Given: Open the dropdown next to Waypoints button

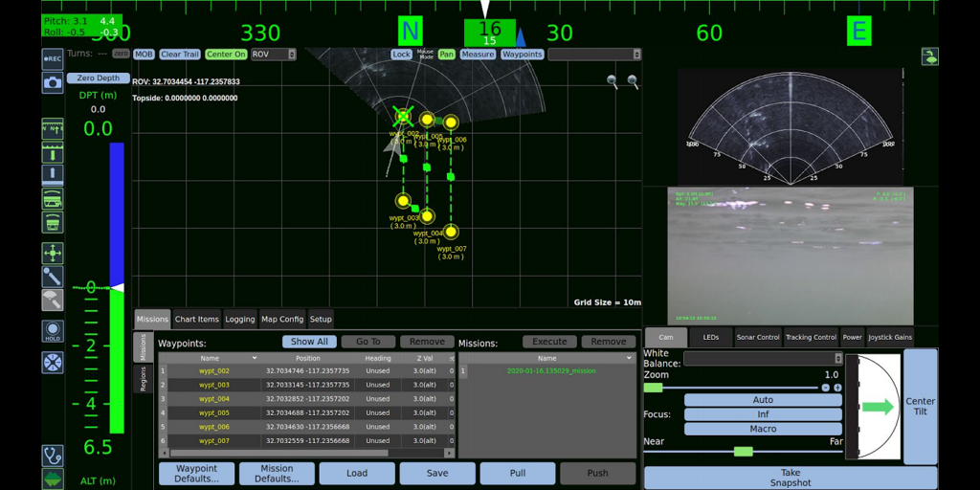Looking at the screenshot, I should click(x=594, y=55).
